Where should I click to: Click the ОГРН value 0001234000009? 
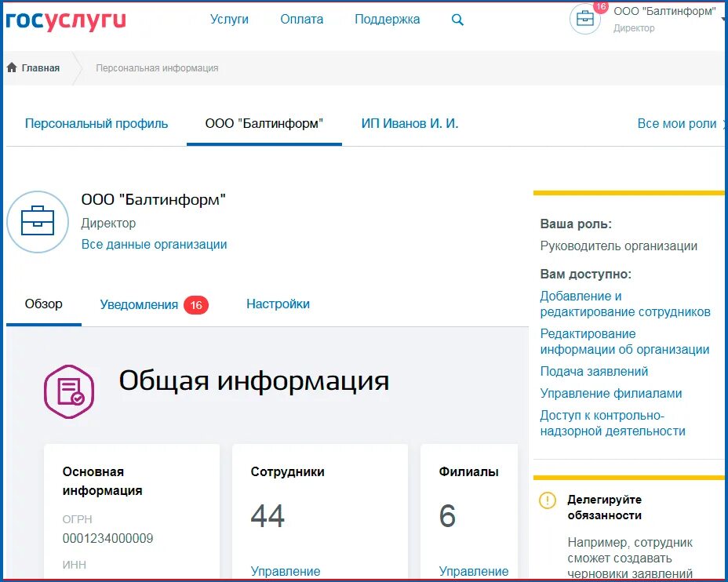107,538
